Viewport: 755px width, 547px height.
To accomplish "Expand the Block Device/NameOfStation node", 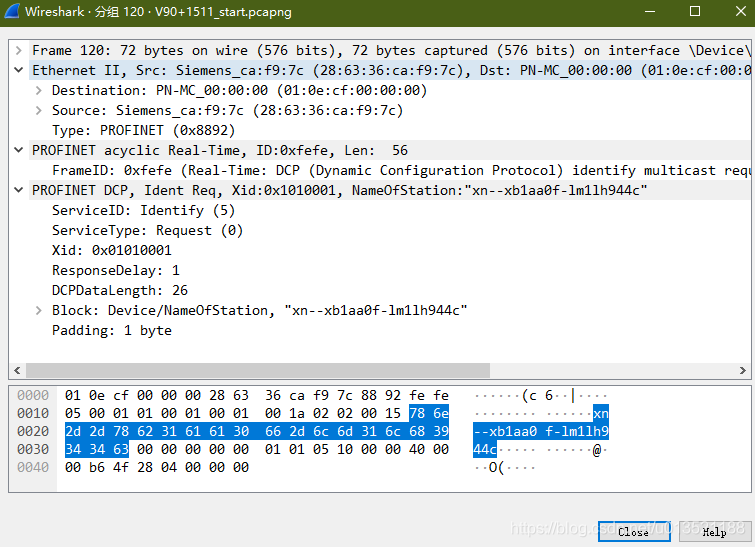I will [x=39, y=311].
